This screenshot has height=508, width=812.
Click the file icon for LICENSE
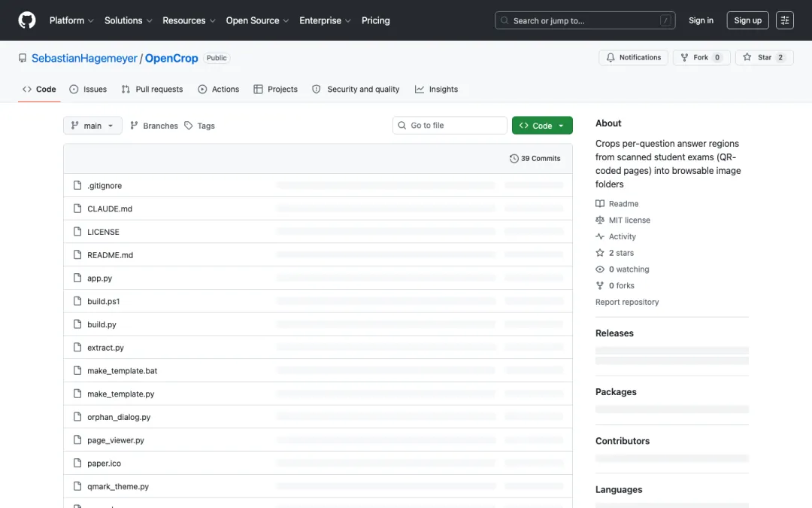tap(77, 232)
